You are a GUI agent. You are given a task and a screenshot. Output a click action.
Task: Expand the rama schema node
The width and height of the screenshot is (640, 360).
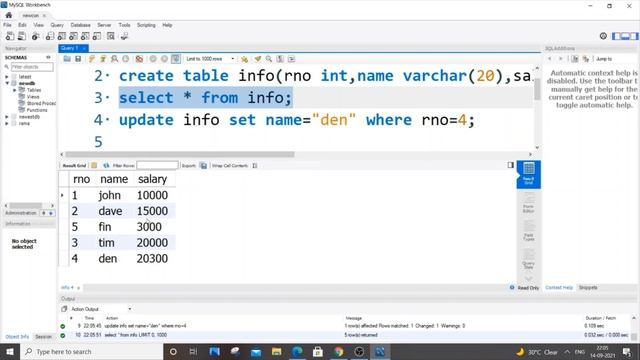(7, 123)
